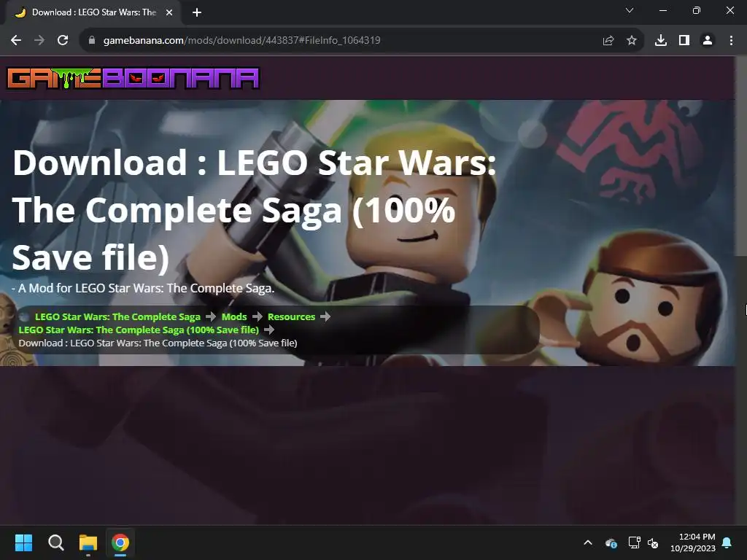Toggle Chrome side panel icon
The image size is (747, 560).
[x=684, y=41]
